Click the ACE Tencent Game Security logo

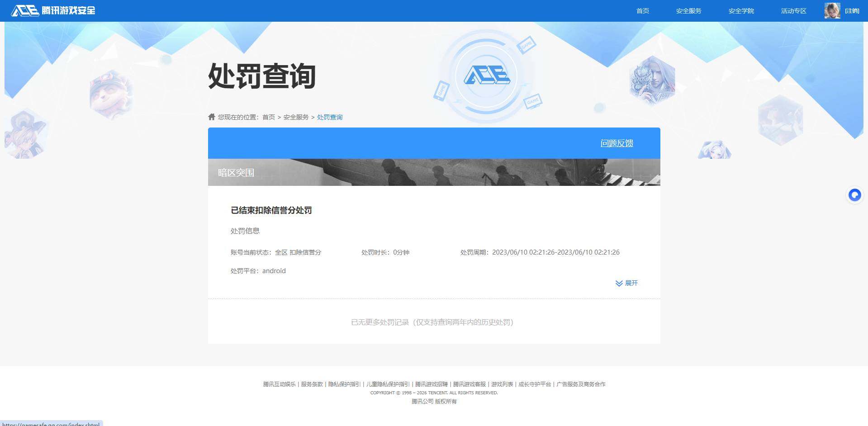[x=53, y=10]
